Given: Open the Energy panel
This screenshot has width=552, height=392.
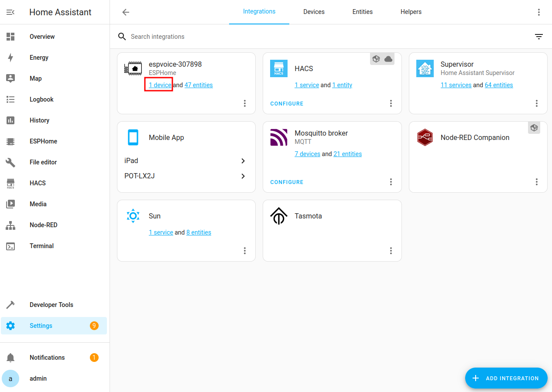Looking at the screenshot, I should [54, 58].
